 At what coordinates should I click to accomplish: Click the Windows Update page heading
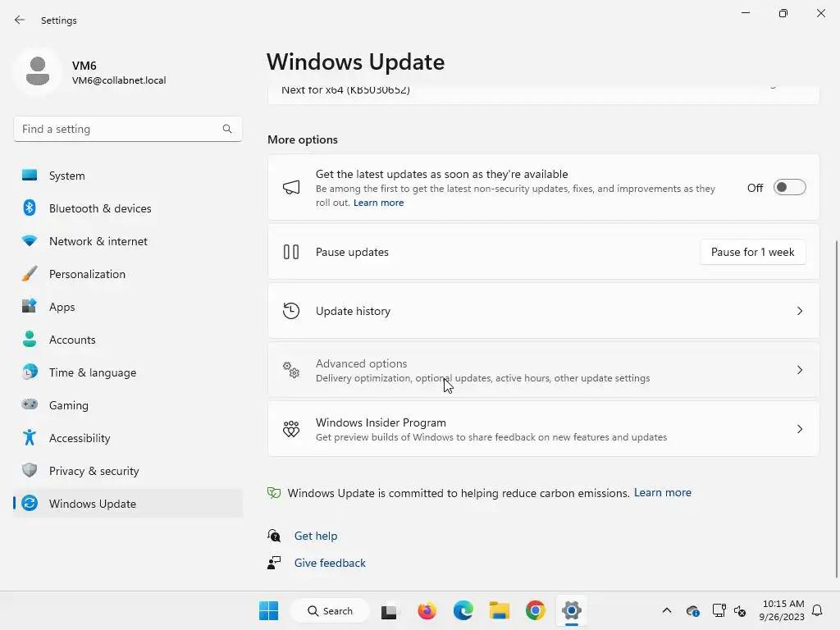(x=356, y=62)
